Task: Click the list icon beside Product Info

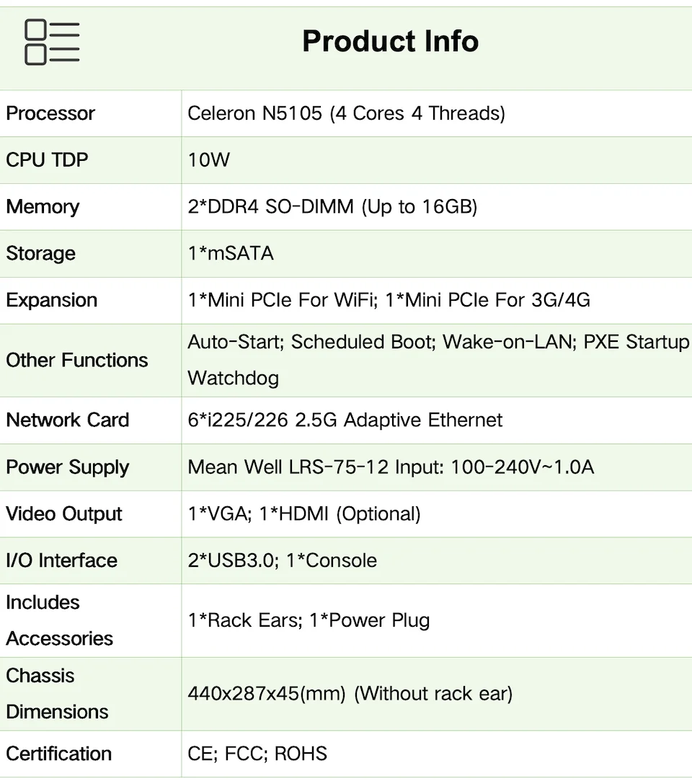Action: tap(52, 43)
